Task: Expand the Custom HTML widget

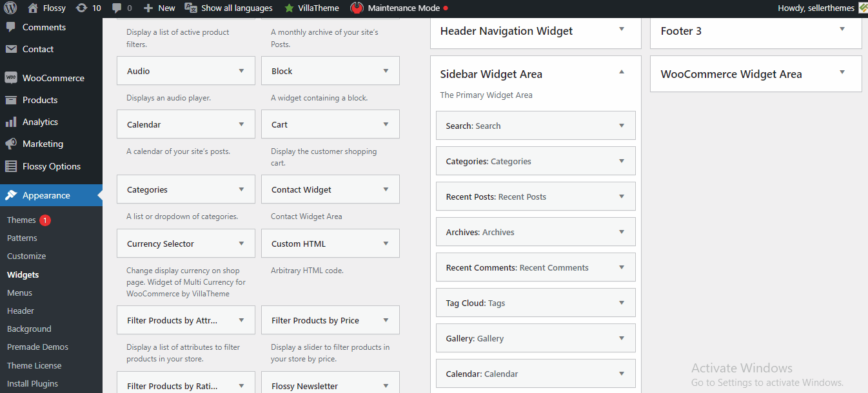Action: pos(386,244)
